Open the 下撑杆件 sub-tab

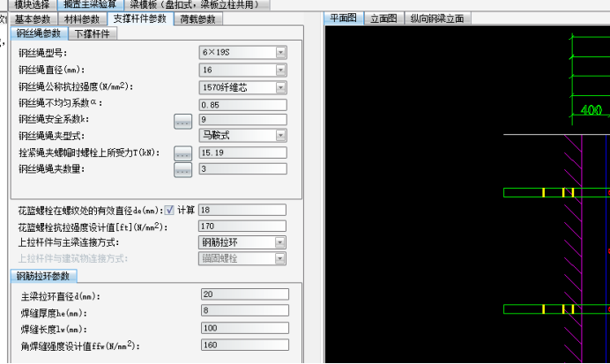(93, 33)
